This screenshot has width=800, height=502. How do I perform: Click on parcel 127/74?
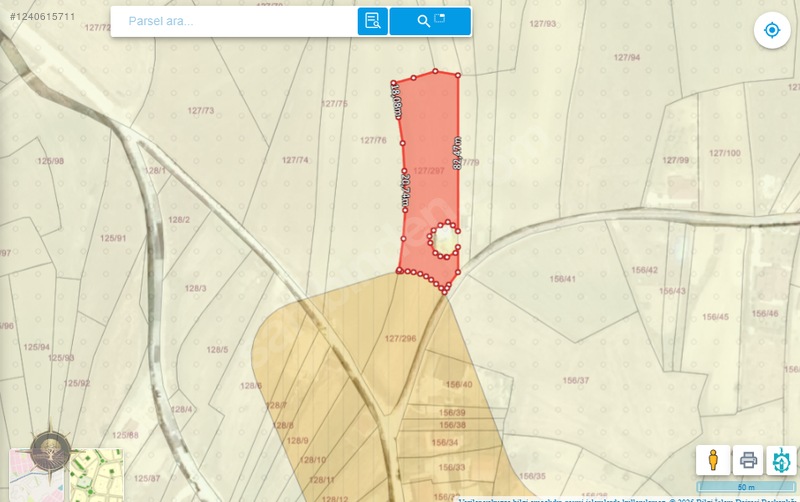point(295,160)
